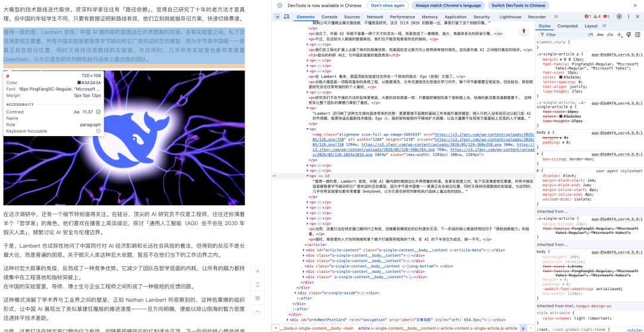Open the Security tab
The image size is (644, 332).
pos(481,17)
